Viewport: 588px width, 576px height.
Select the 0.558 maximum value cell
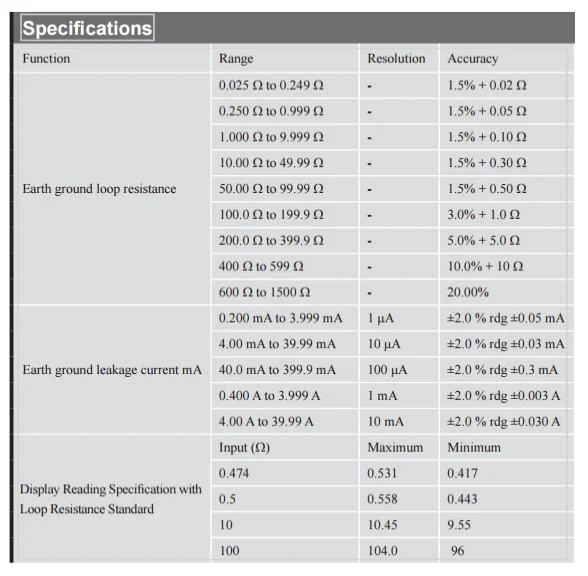(x=399, y=500)
